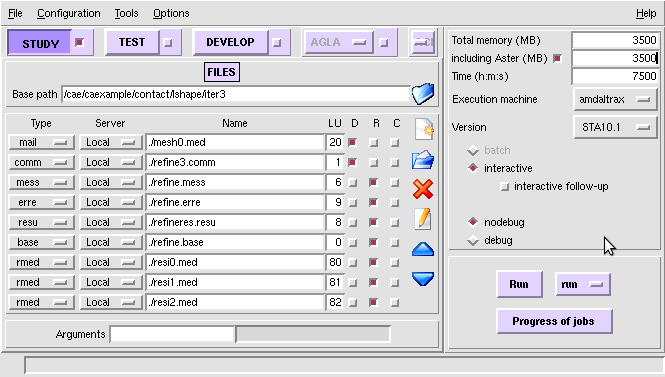Image resolution: width=665 pixels, height=377 pixels.
Task: Open the Configuration menu
Action: [x=69, y=13]
